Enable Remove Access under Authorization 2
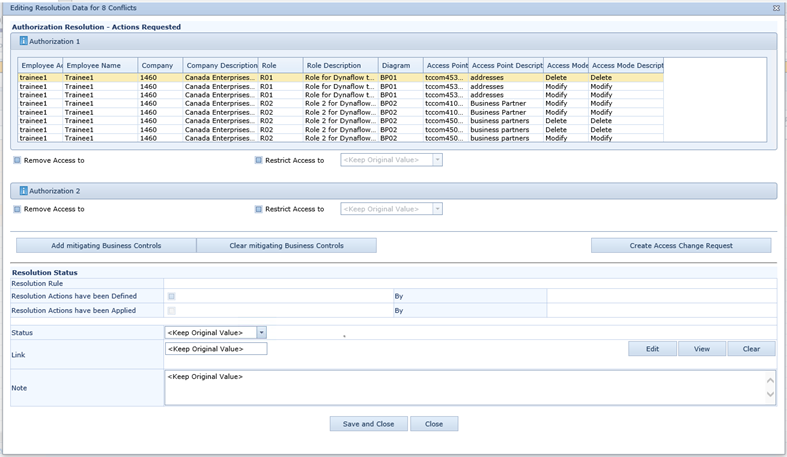 17,209
